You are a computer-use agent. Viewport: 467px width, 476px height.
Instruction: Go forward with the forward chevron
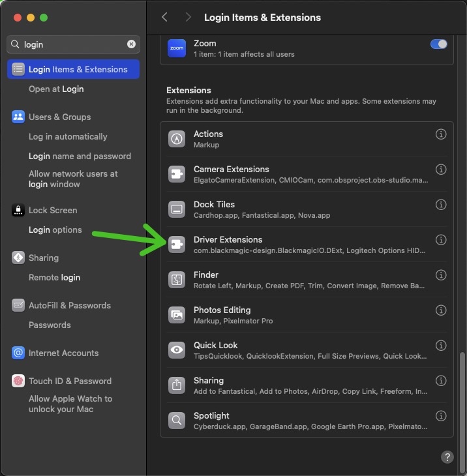point(188,18)
